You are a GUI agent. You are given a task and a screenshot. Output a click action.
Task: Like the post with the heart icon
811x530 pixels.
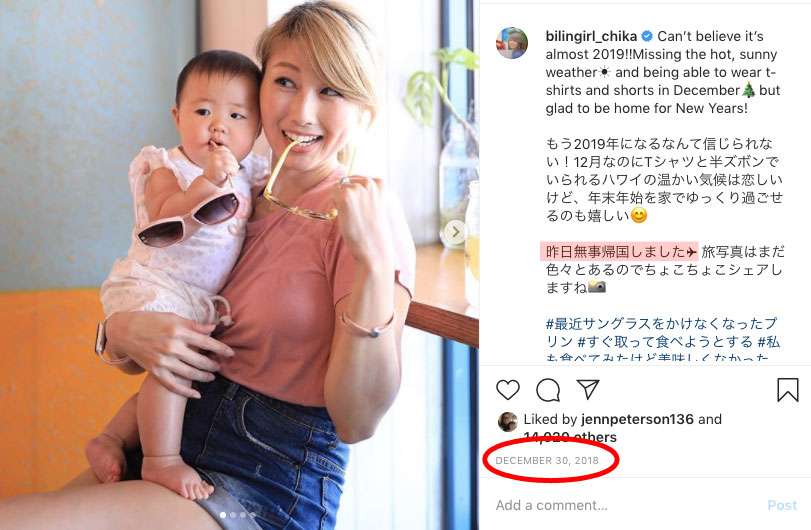507,389
